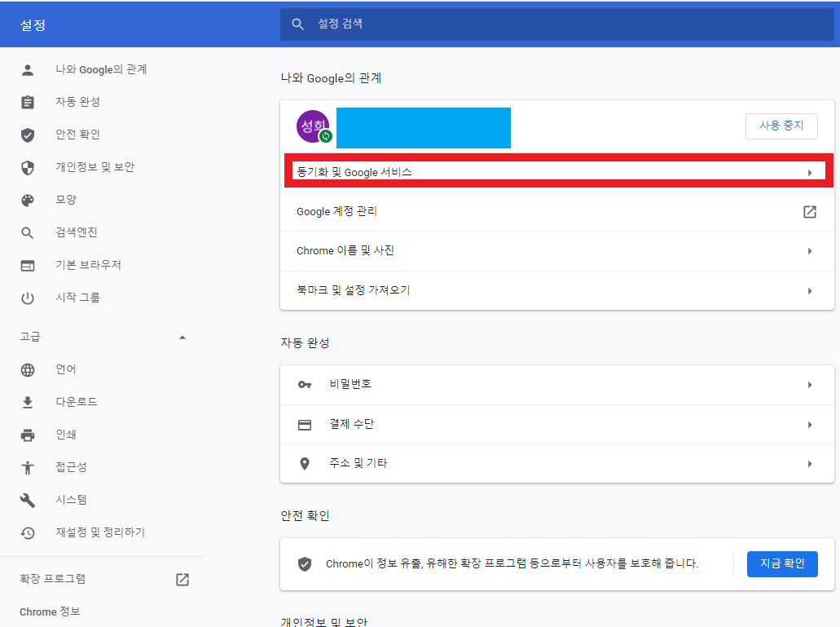
Task: Select 개인정보 및 보안 in sidebar
Action: point(95,167)
